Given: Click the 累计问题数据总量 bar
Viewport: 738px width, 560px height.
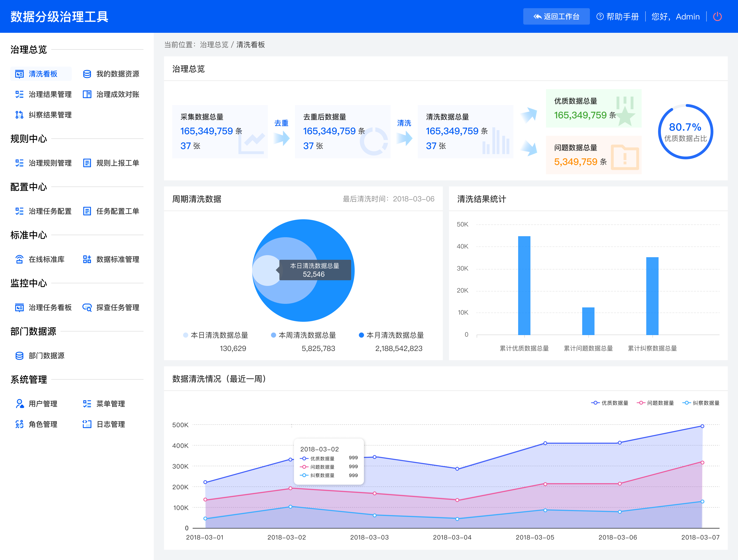Looking at the screenshot, I should pos(588,321).
